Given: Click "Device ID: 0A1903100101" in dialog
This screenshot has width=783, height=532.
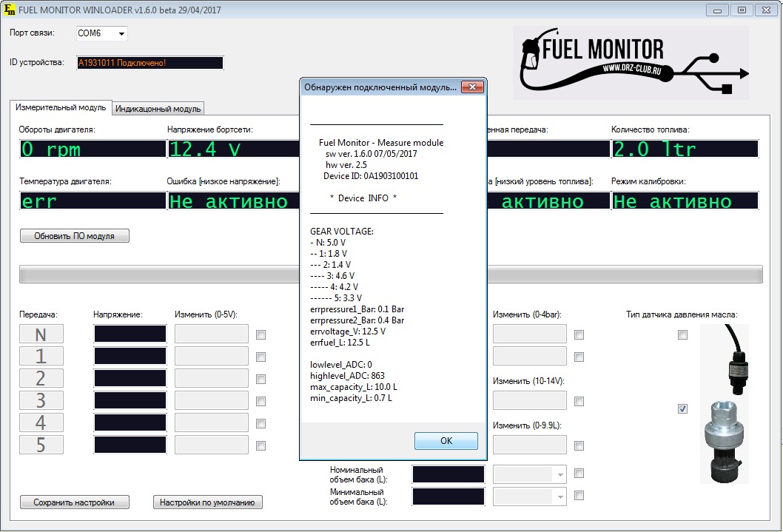Looking at the screenshot, I should tap(371, 176).
